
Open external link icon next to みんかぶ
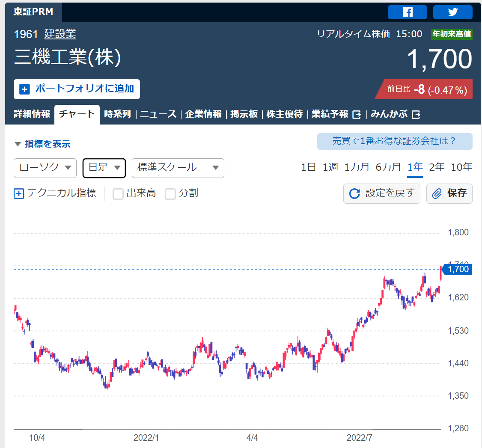(x=416, y=115)
